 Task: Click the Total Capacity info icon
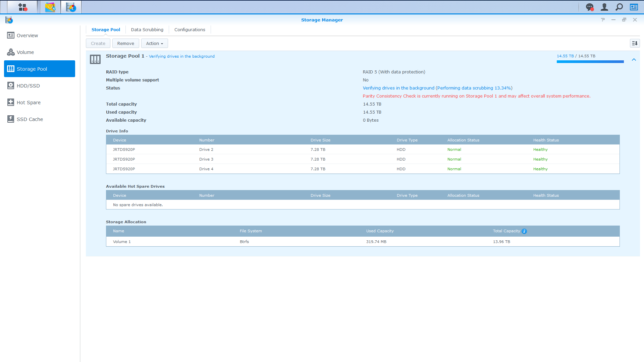524,231
